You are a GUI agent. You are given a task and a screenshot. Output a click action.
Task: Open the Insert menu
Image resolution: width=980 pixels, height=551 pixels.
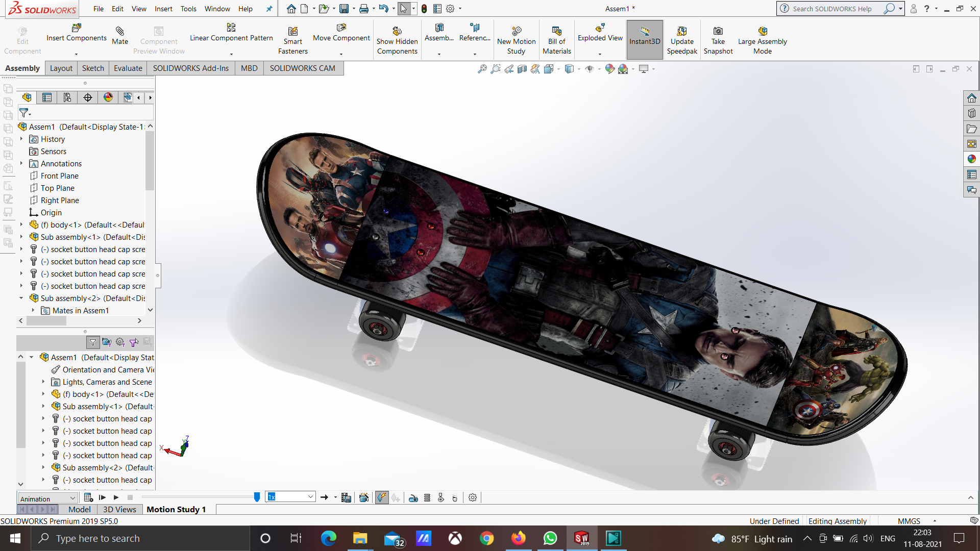coord(163,9)
